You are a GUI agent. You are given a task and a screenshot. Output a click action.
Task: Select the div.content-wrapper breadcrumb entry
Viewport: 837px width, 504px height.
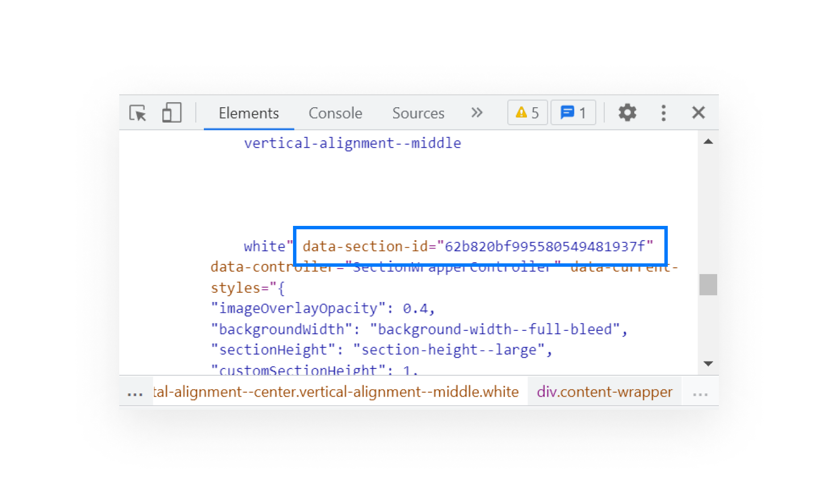coord(604,392)
